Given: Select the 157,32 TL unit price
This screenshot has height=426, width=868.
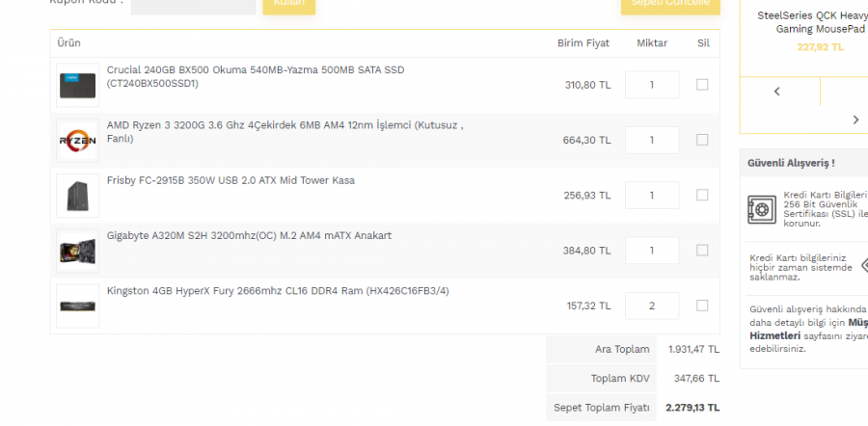Looking at the screenshot, I should coord(588,306).
